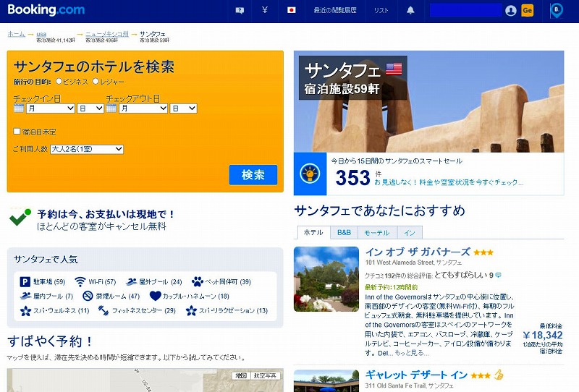Image resolution: width=579 pixels, height=392 pixels.
Task: Filter by outdoor pool 屋外プール (24)
Action: 154,282
